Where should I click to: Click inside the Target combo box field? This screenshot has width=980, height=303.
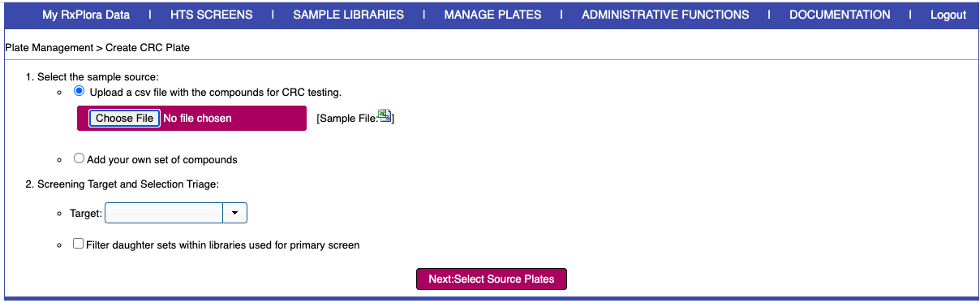165,213
